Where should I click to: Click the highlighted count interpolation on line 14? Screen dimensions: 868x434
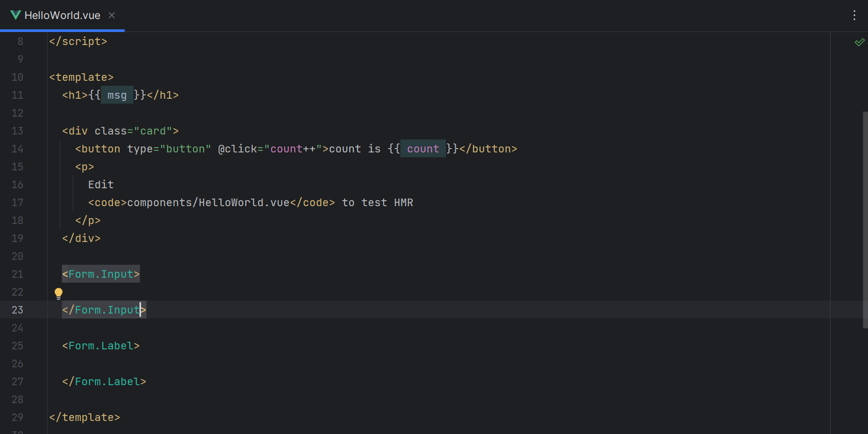(423, 149)
